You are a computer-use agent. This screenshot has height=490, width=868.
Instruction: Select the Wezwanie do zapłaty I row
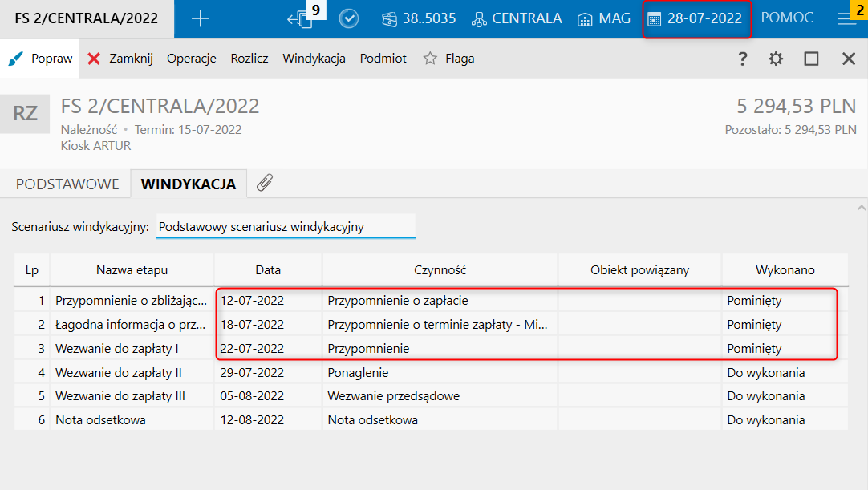[431, 348]
